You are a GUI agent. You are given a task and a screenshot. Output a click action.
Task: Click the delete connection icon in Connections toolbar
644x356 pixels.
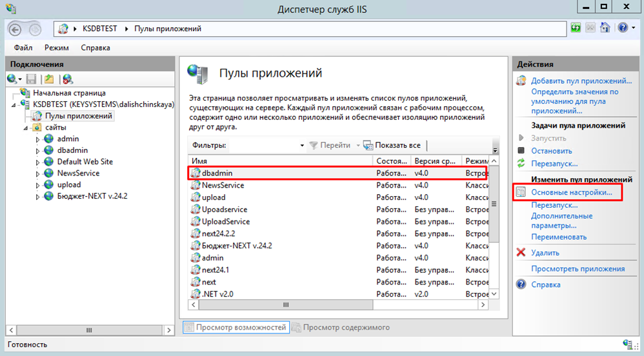pos(68,79)
